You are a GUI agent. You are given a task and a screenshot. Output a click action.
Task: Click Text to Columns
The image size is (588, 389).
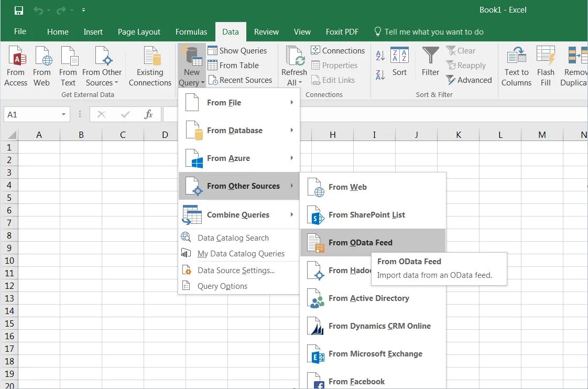click(x=516, y=66)
